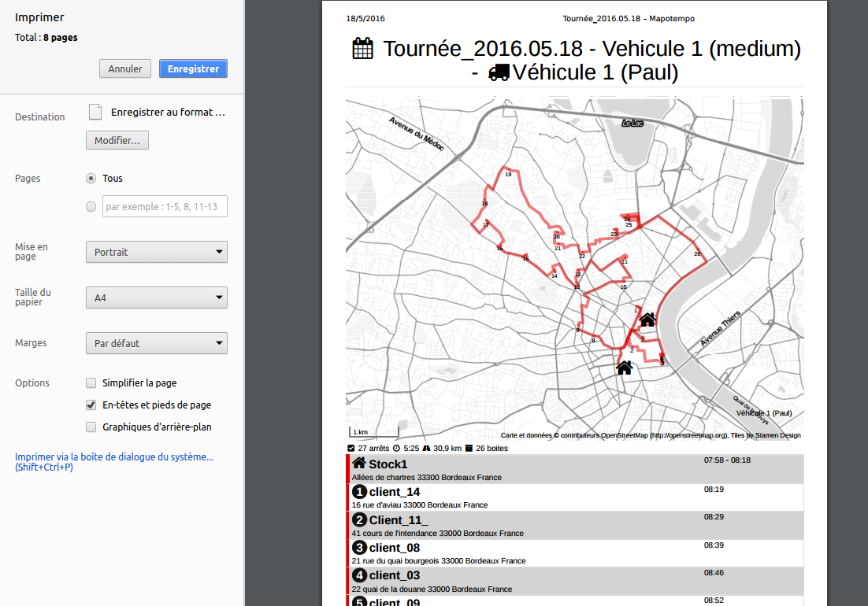Click stop marker 9 on the map
Image resolution: width=868 pixels, height=606 pixels.
pos(577,330)
